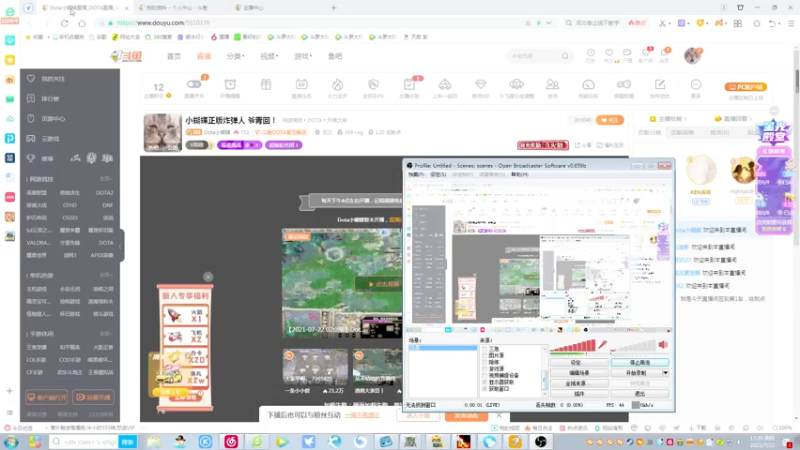Expand 全部 for 网游竞技 section
Viewport: 800px width, 450px height.
pos(106,179)
